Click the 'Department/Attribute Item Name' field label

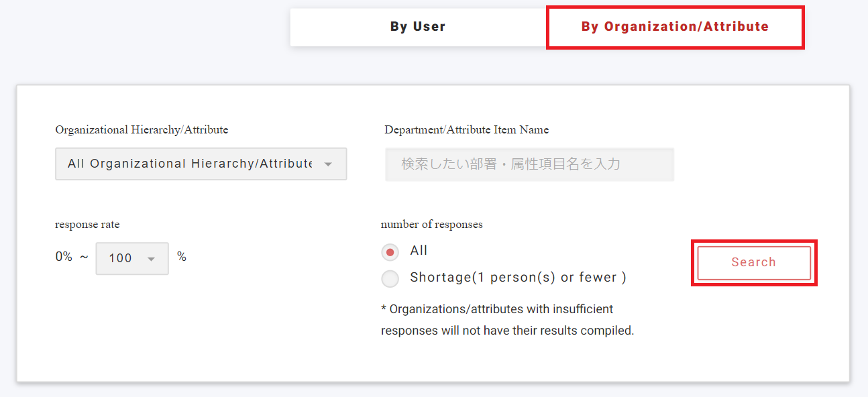tap(466, 130)
